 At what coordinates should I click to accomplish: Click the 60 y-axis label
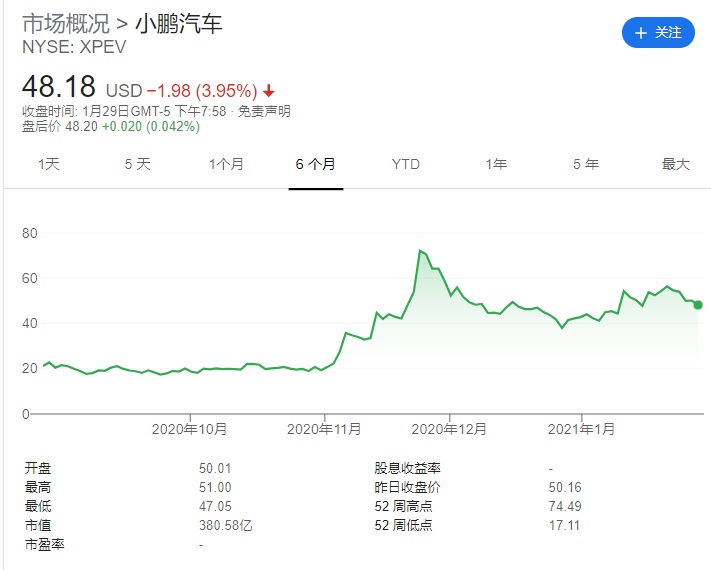pos(30,278)
